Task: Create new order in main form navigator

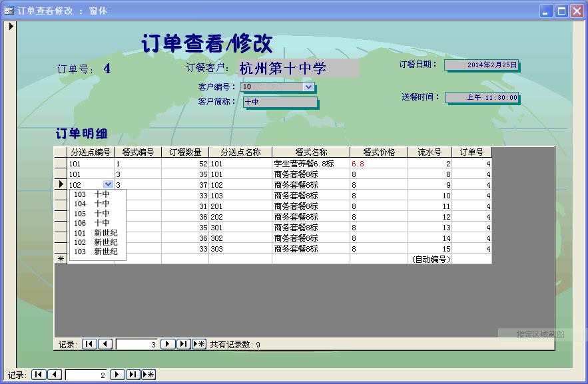Action: coord(148,375)
